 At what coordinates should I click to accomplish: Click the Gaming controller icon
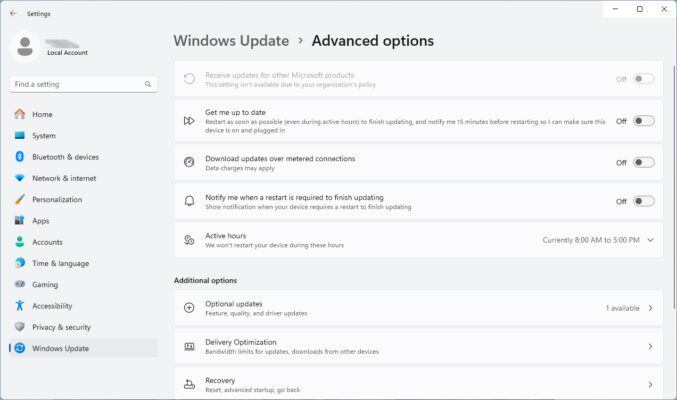[x=19, y=284]
